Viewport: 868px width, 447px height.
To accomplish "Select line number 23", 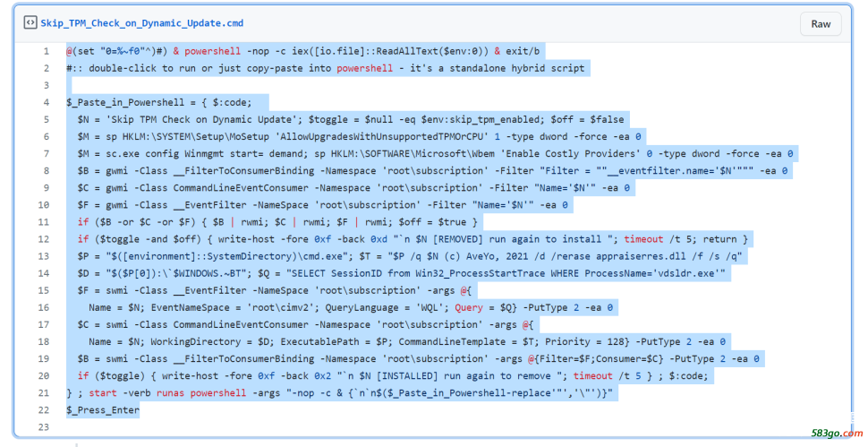I will point(44,427).
